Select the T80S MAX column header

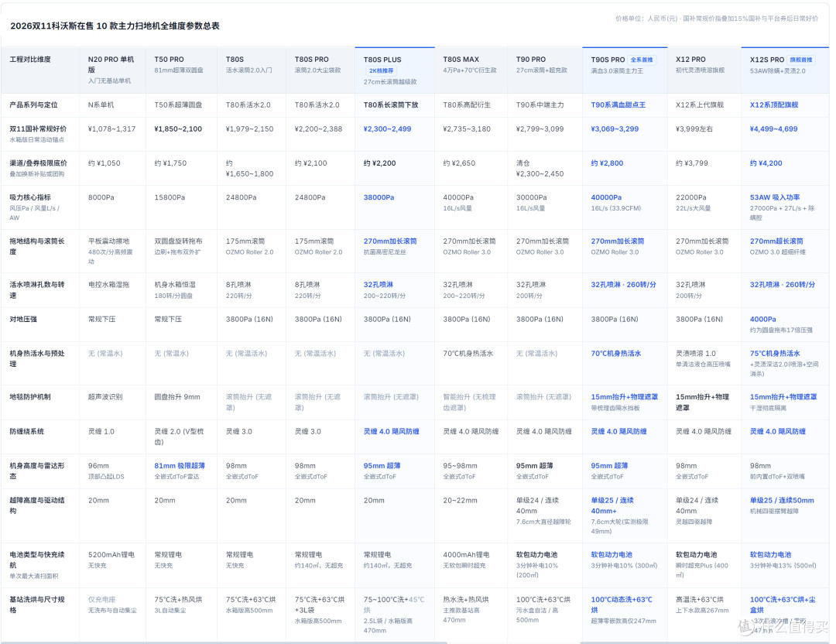[x=471, y=70]
